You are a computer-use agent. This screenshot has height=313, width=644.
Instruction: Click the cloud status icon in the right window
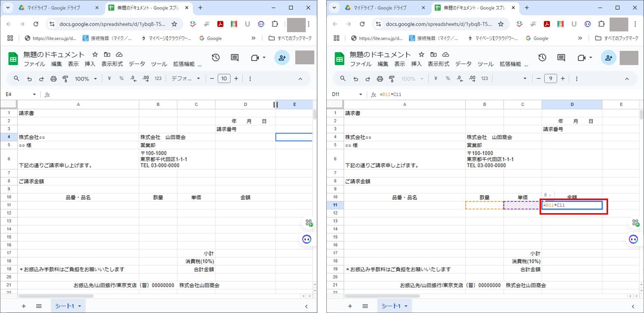445,55
